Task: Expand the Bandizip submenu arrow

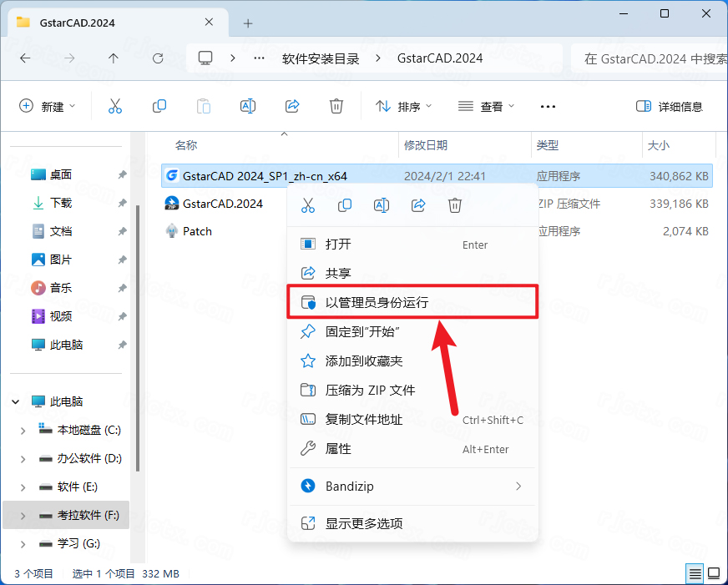Action: click(x=518, y=486)
